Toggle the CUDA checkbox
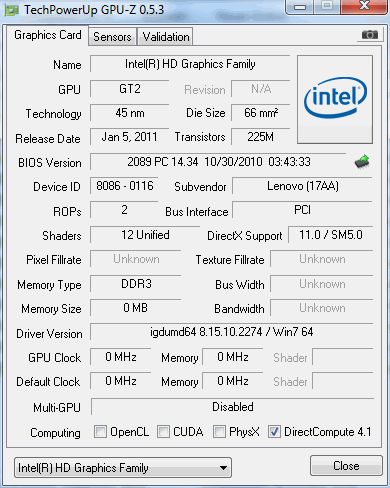This screenshot has width=390, height=488. point(163,431)
